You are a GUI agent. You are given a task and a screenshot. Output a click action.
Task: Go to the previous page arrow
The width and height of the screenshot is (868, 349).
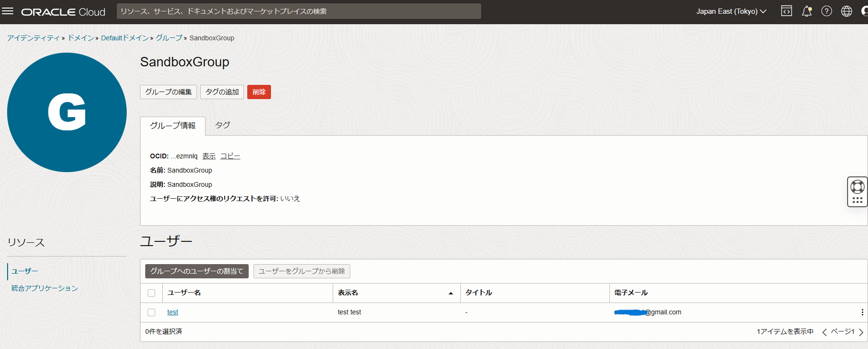click(x=824, y=332)
